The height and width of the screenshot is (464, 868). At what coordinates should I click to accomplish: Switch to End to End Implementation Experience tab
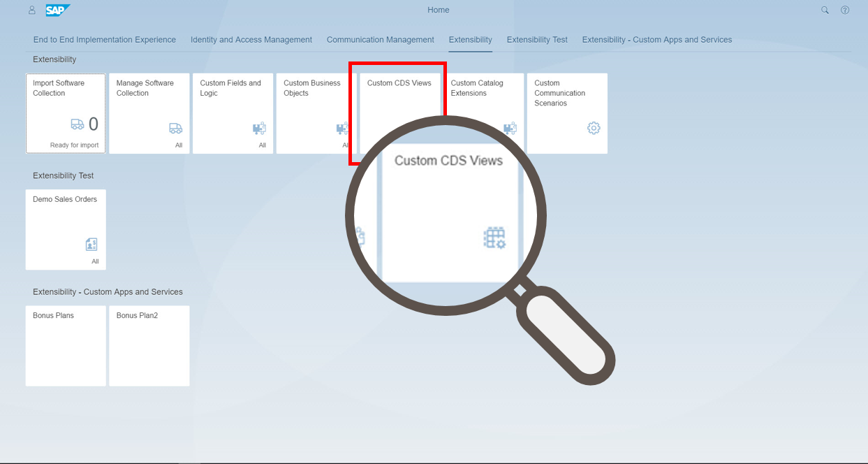(x=105, y=40)
